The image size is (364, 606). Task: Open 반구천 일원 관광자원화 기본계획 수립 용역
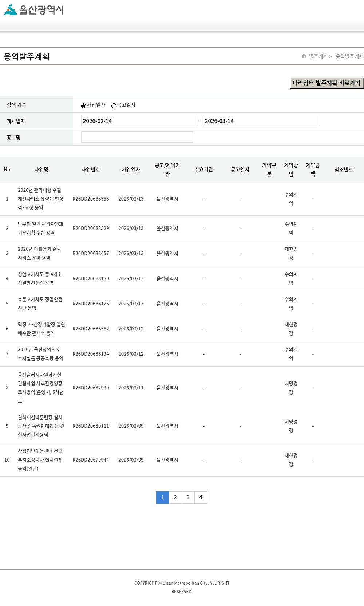point(41,228)
